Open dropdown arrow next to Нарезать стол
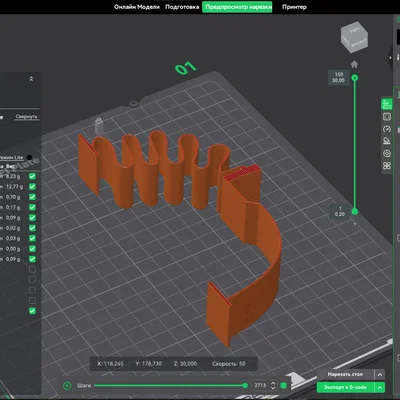 click(x=380, y=375)
